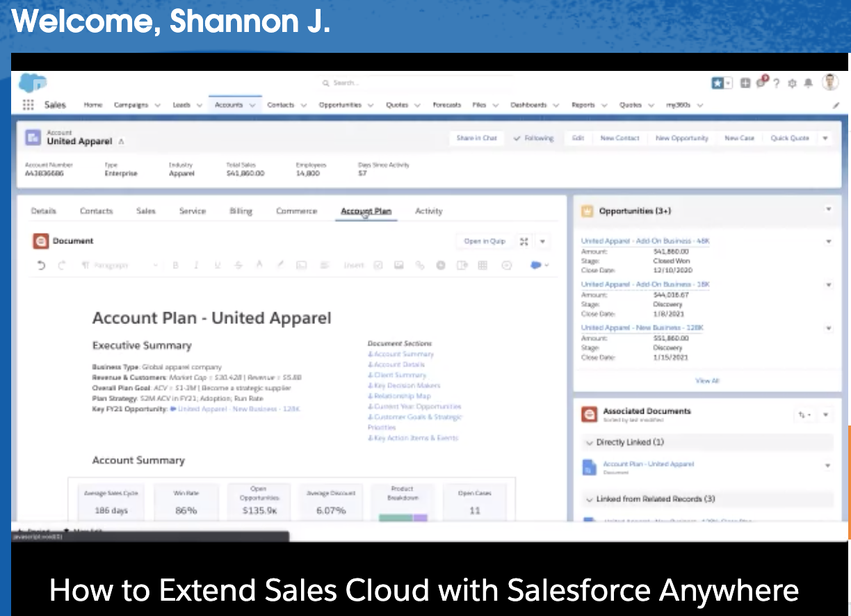Viewport: 851px width, 616px height.
Task: Open the Help question mark icon
Action: 776,83
